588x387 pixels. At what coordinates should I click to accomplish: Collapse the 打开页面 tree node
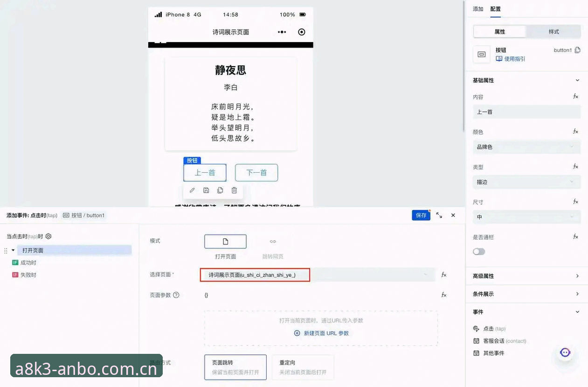pos(13,250)
